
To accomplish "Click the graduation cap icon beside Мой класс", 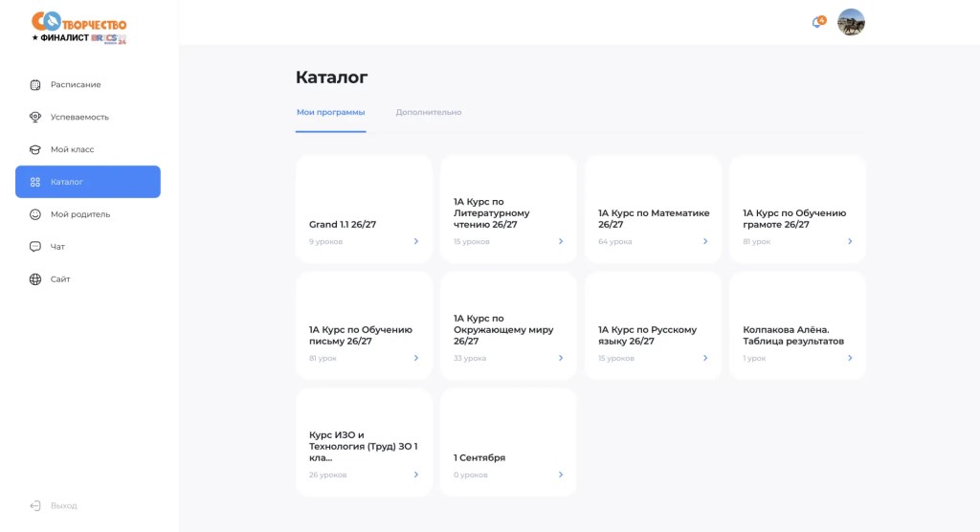I will tap(35, 149).
